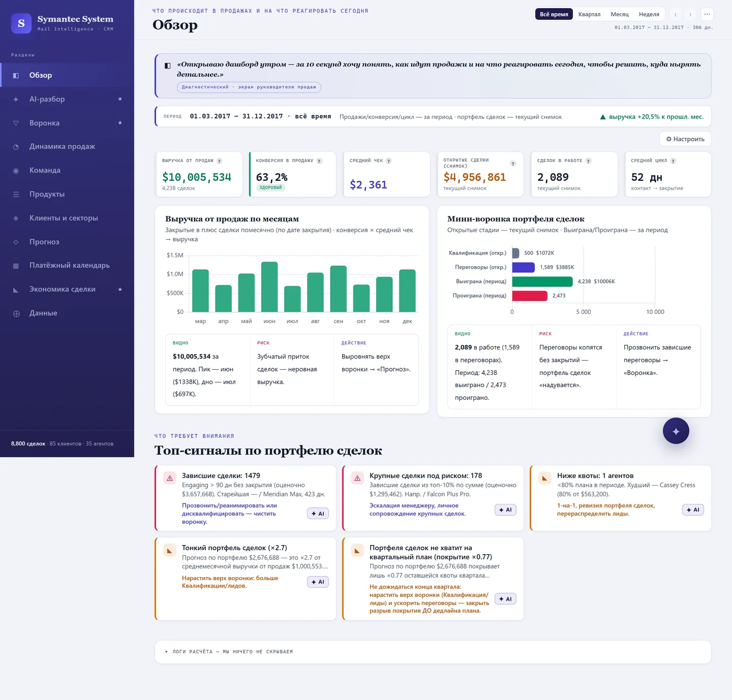Expand the Логи расчёта section
Viewport: 732px width, 700px height.
433,652
